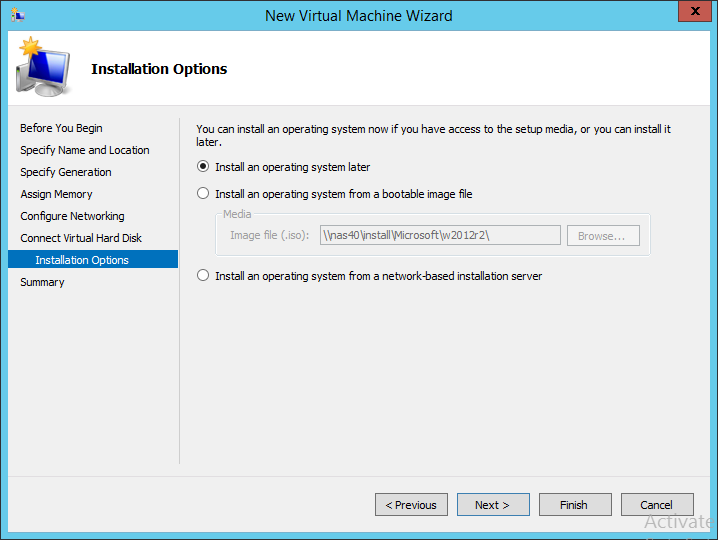Click the Previous button
The image size is (718, 540).
click(411, 505)
